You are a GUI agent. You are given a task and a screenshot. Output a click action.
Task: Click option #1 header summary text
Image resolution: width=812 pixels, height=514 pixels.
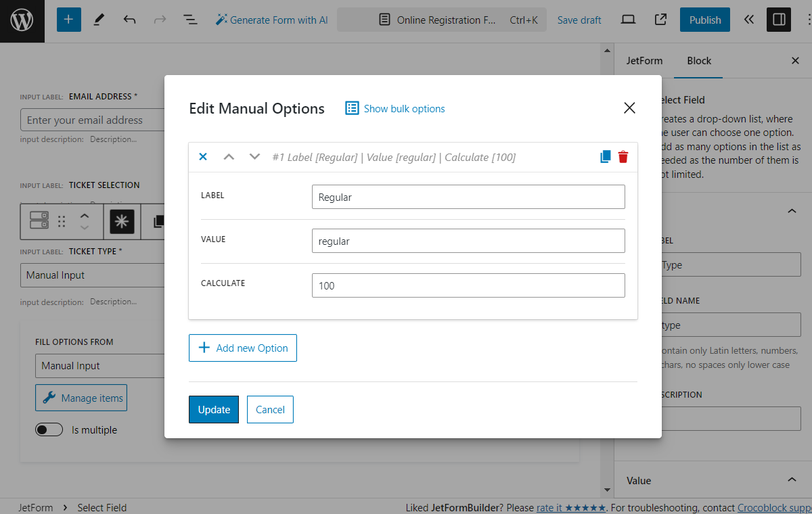coord(394,157)
